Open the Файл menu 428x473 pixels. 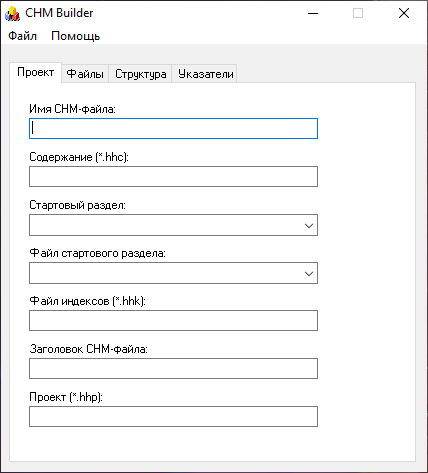[22, 36]
